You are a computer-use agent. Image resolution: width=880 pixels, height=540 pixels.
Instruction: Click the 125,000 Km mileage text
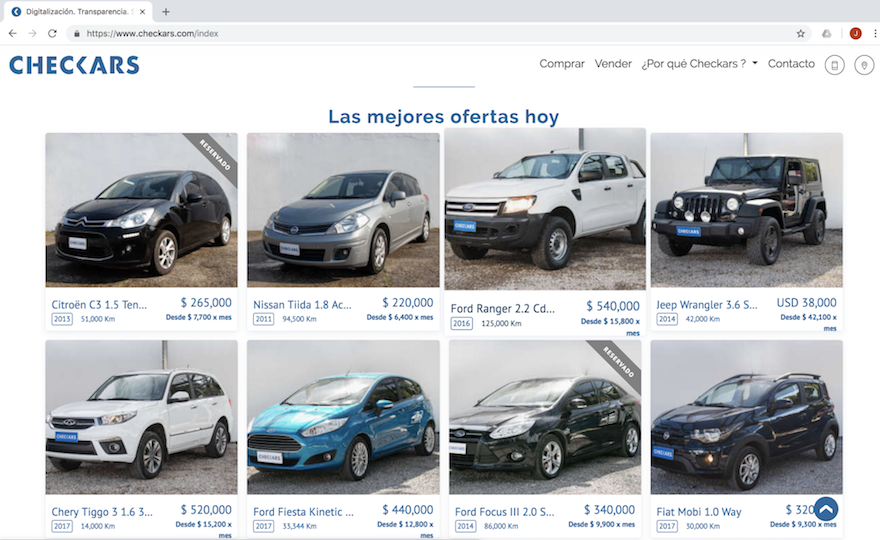pos(501,323)
